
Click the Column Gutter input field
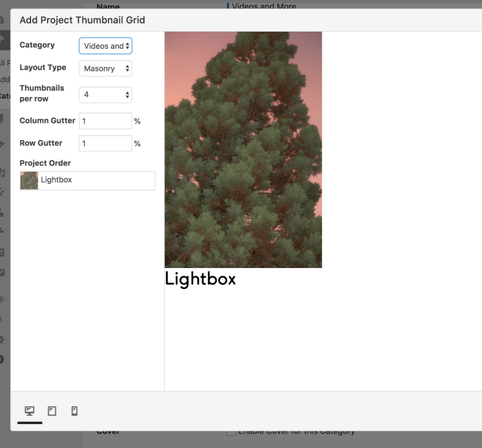point(105,121)
